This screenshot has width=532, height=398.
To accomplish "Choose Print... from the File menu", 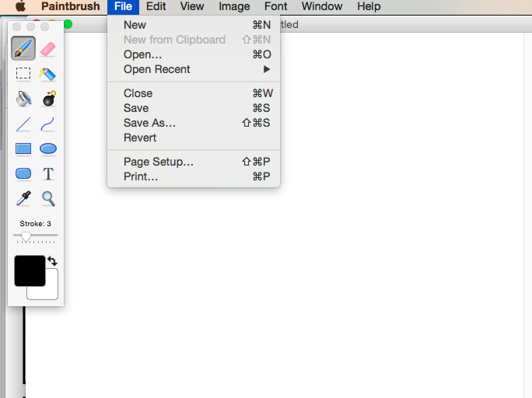I will tap(194, 176).
